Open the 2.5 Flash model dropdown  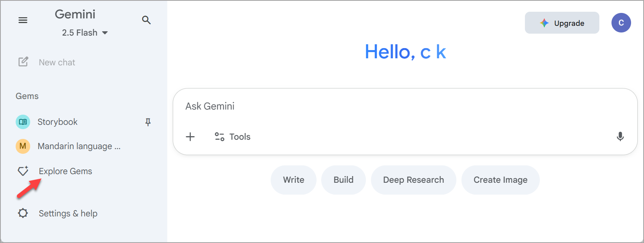[x=85, y=33]
